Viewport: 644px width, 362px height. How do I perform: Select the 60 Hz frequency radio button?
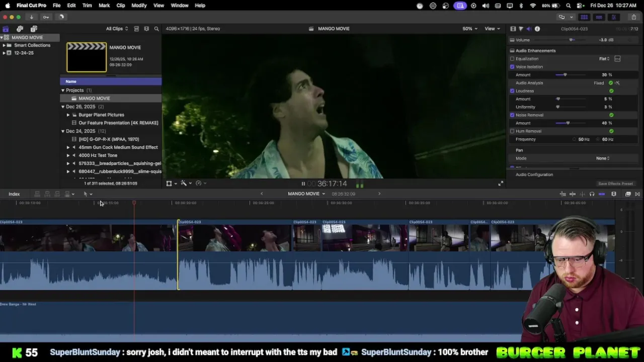click(x=599, y=139)
